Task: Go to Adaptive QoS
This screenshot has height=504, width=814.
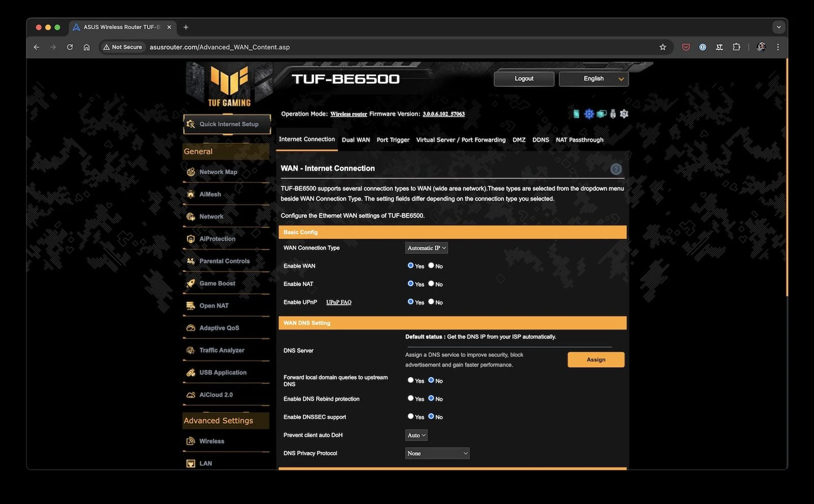Action: pyautogui.click(x=226, y=328)
